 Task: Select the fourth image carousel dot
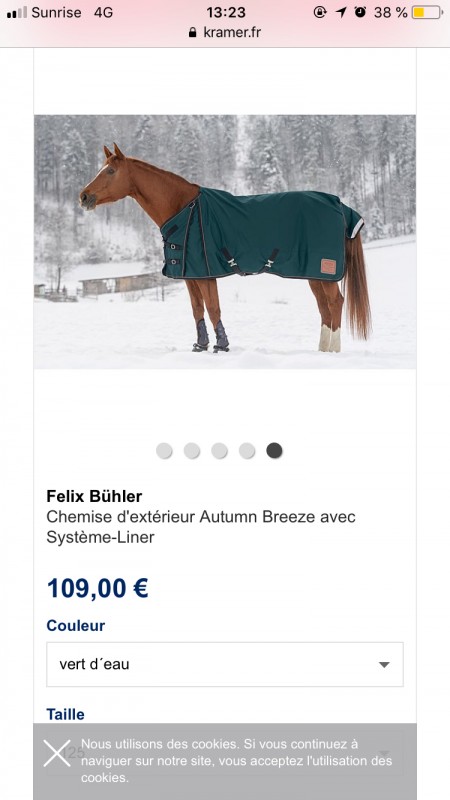[247, 451]
